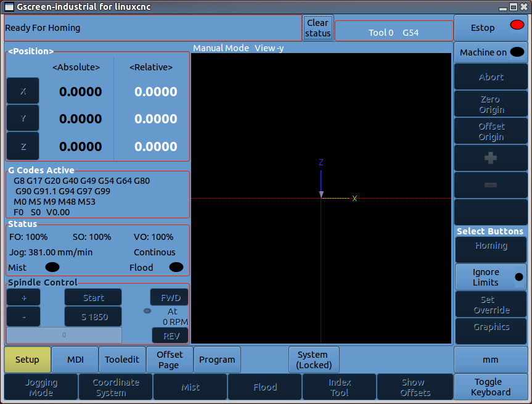Viewport: 532px width, 404px height.
Task: Click the Show Offsets button
Action: coord(415,387)
